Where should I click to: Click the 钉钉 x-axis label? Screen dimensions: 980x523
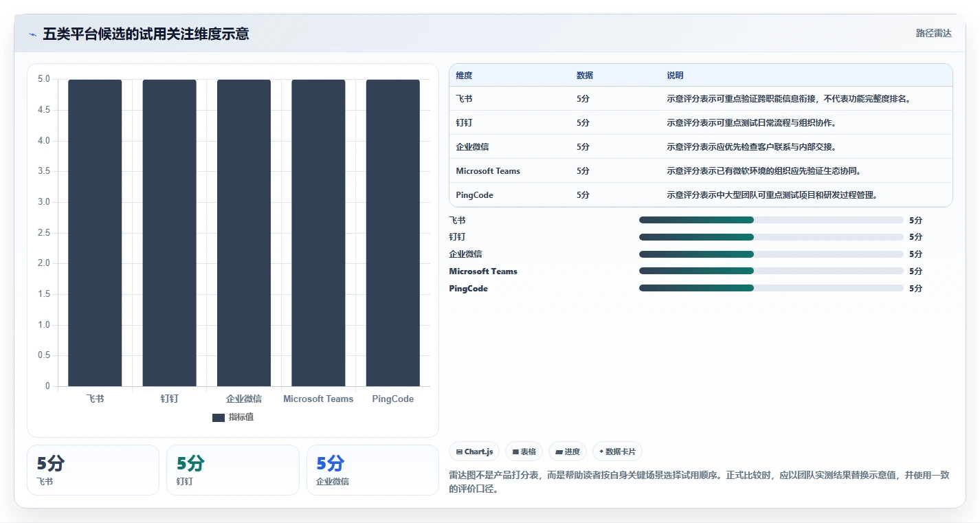pyautogui.click(x=169, y=399)
